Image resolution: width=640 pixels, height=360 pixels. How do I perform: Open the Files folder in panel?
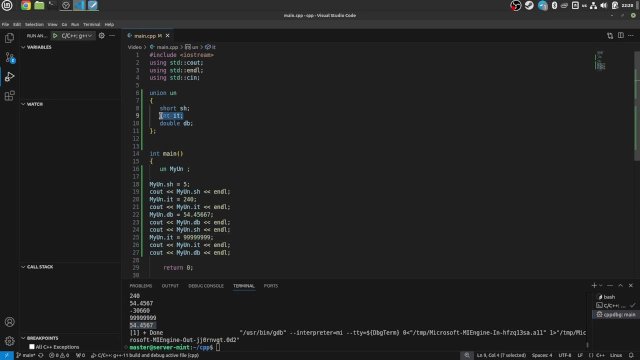39,5
